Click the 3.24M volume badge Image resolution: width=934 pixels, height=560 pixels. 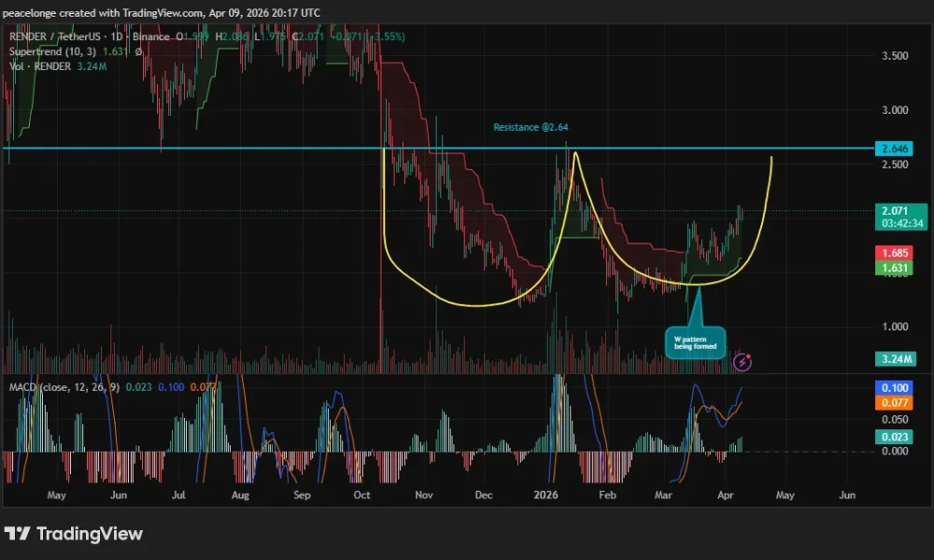coord(894,358)
